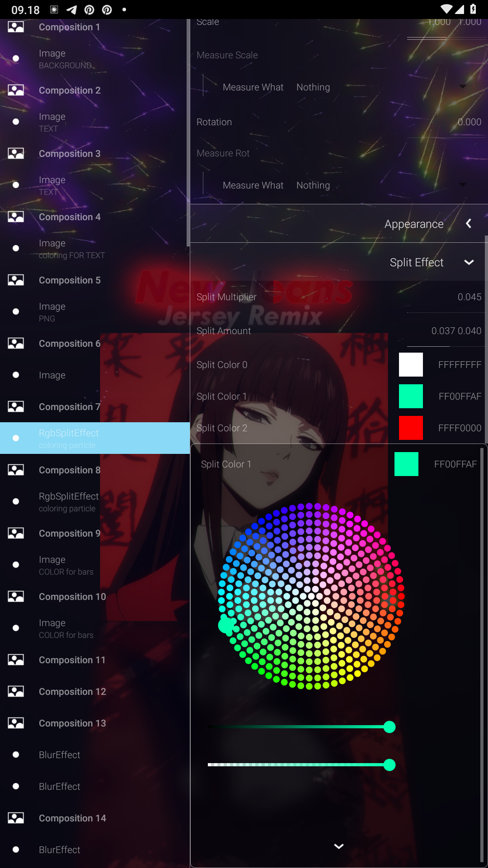This screenshot has width=488, height=868.
Task: Select the second BlurEffect under Composition 13
Action: [x=94, y=787]
